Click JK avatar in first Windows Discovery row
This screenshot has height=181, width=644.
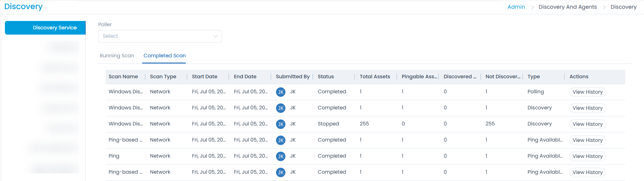(x=281, y=92)
